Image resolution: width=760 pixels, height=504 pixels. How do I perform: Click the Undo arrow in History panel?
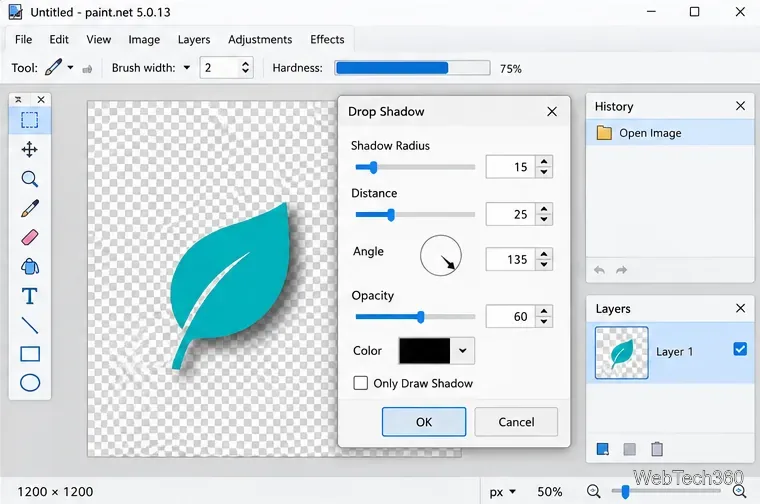[x=599, y=270]
